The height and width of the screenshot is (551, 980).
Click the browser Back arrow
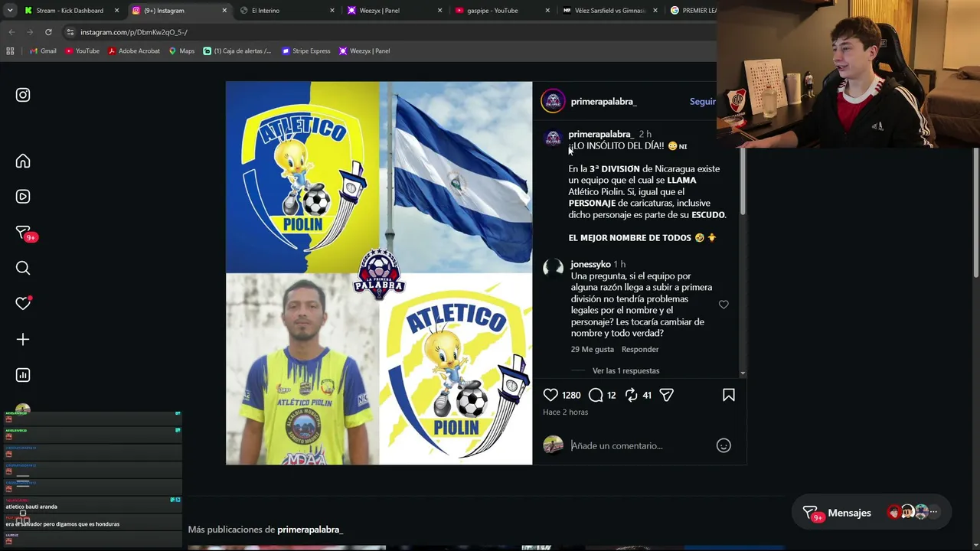pyautogui.click(x=11, y=32)
